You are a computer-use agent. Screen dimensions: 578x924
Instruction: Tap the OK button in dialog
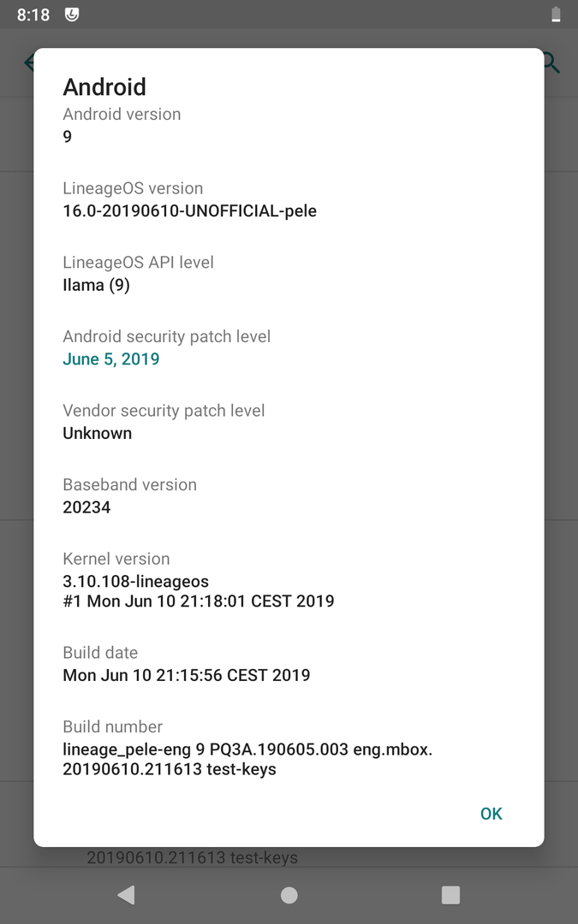(x=491, y=814)
